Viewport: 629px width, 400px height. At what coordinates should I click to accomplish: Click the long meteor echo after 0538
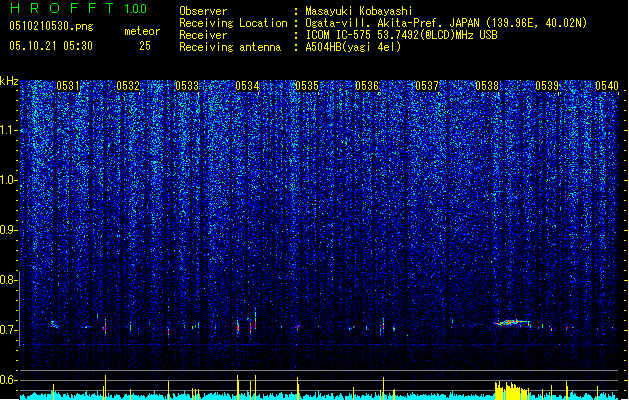[x=512, y=322]
